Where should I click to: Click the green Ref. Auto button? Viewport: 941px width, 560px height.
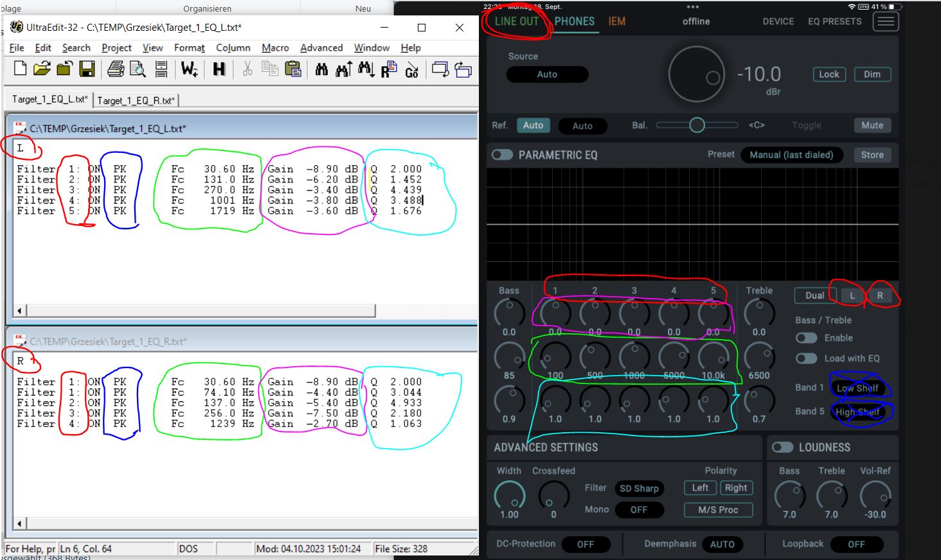coord(533,125)
